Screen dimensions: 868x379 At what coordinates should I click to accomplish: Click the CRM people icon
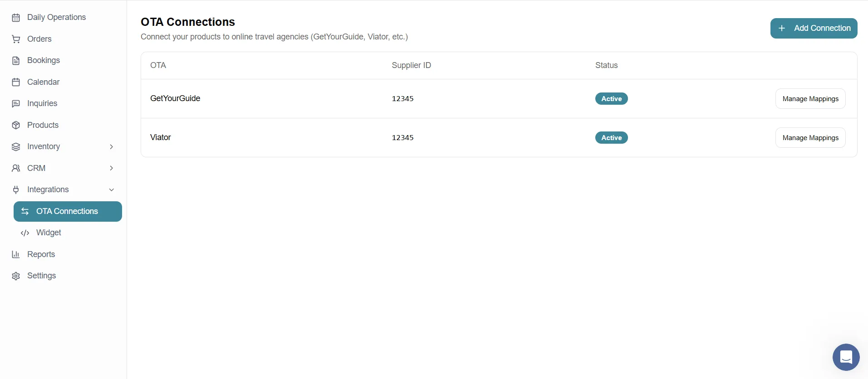(x=16, y=168)
